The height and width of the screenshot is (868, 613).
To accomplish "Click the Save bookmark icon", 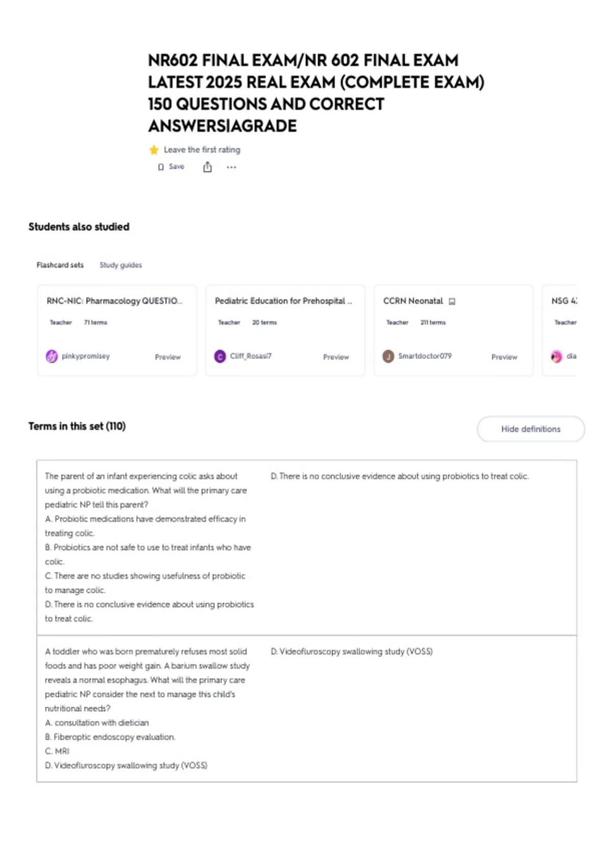I will pyautogui.click(x=161, y=167).
